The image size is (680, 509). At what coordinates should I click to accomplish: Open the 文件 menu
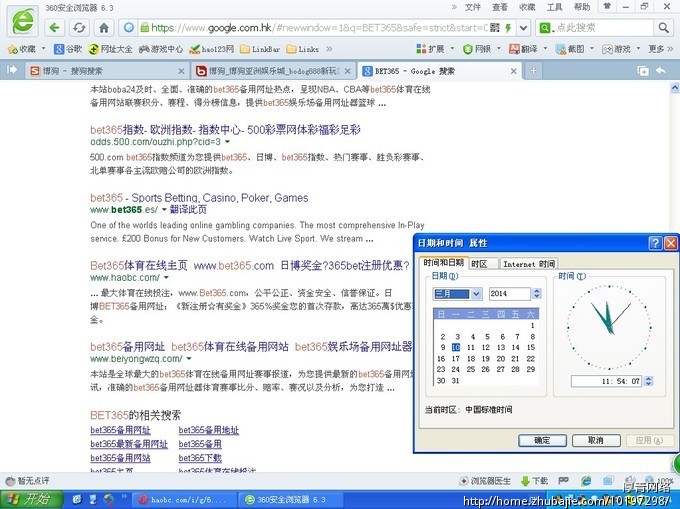(472, 7)
